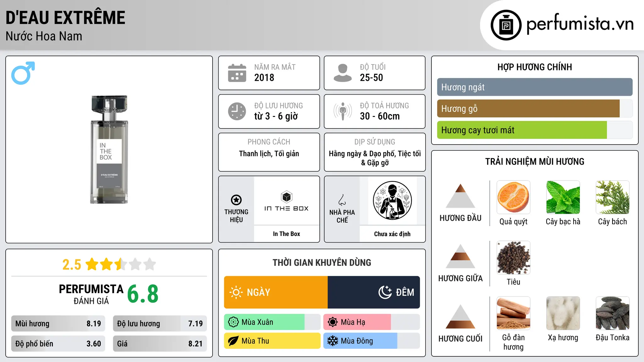
Task: Click the D'Eau Extrême perfume bottle photo
Action: (109, 150)
